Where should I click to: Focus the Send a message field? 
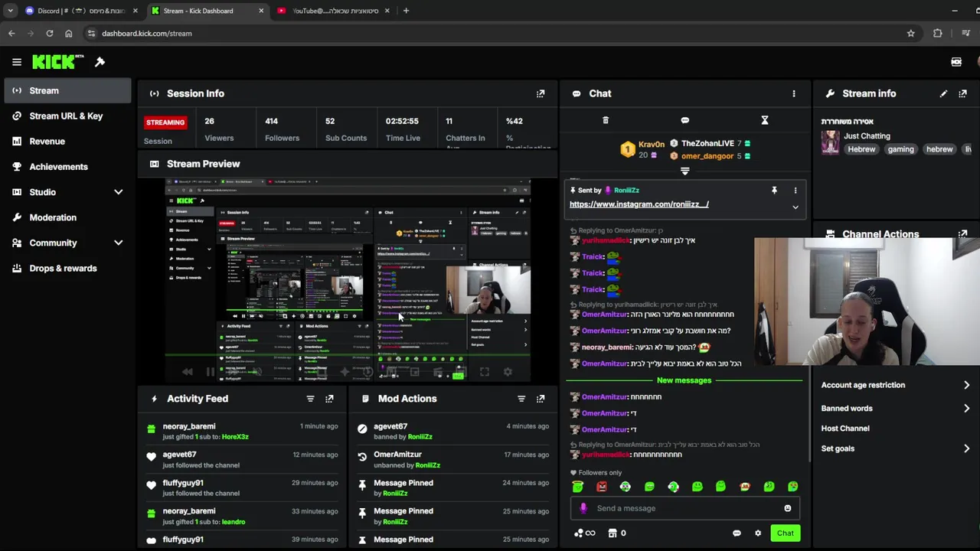tap(685, 508)
